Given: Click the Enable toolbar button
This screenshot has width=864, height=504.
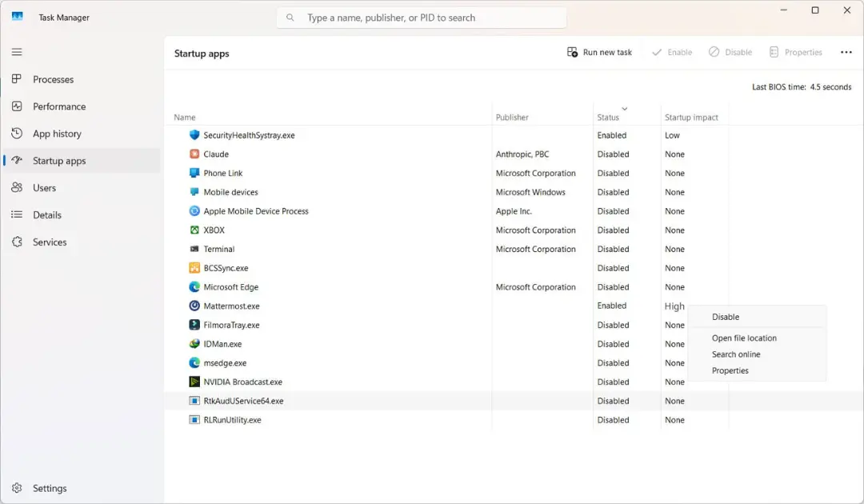Looking at the screenshot, I should click(672, 52).
